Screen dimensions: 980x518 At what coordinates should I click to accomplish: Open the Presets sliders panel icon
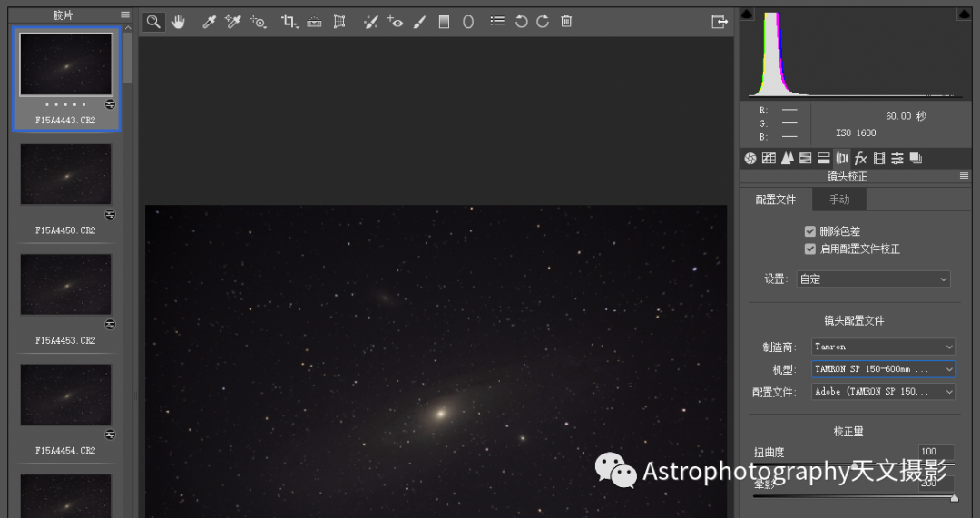tap(897, 159)
